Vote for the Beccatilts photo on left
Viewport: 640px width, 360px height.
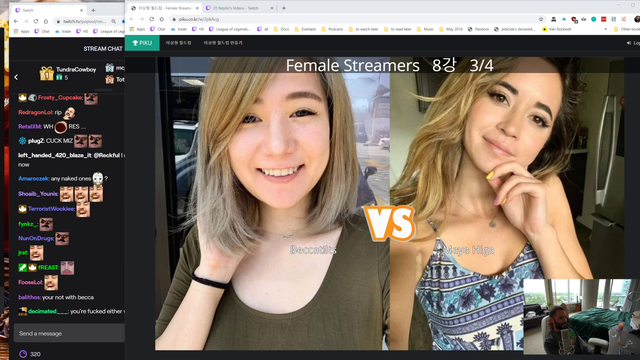pyautogui.click(x=273, y=203)
